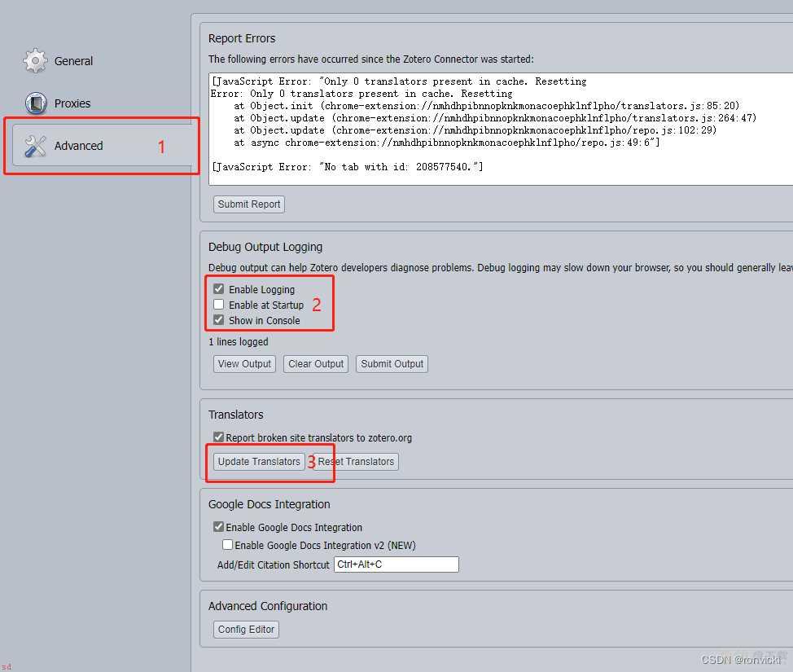Select the Advanced tab label

(x=78, y=146)
